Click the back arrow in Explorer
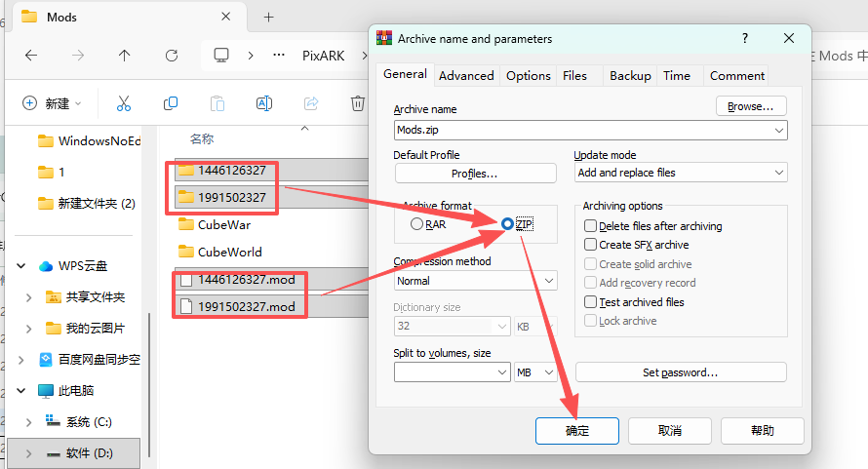This screenshot has width=868, height=469. tap(31, 56)
